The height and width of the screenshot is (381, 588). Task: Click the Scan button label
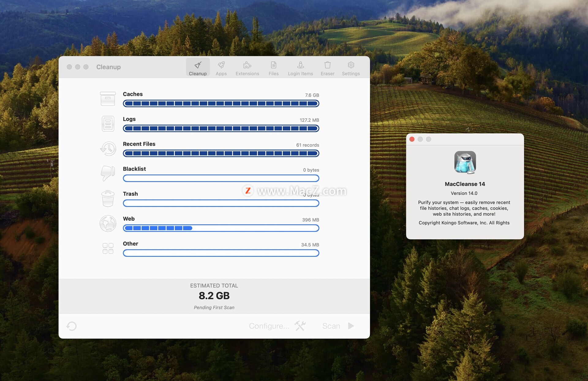point(331,326)
